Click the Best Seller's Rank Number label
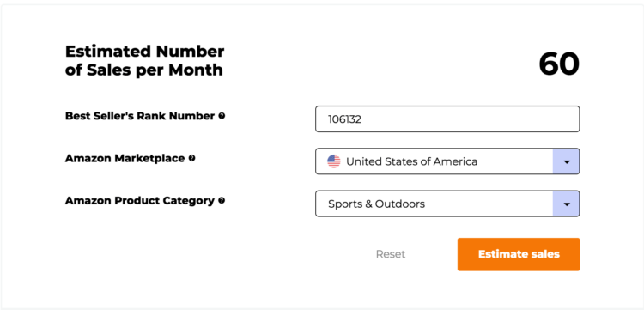The height and width of the screenshot is (310, 644). (x=140, y=116)
